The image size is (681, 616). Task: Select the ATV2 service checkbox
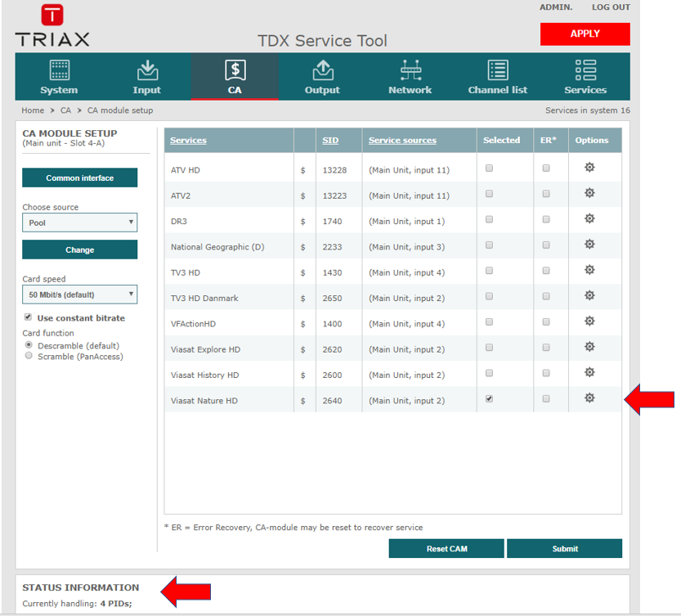[x=489, y=194]
